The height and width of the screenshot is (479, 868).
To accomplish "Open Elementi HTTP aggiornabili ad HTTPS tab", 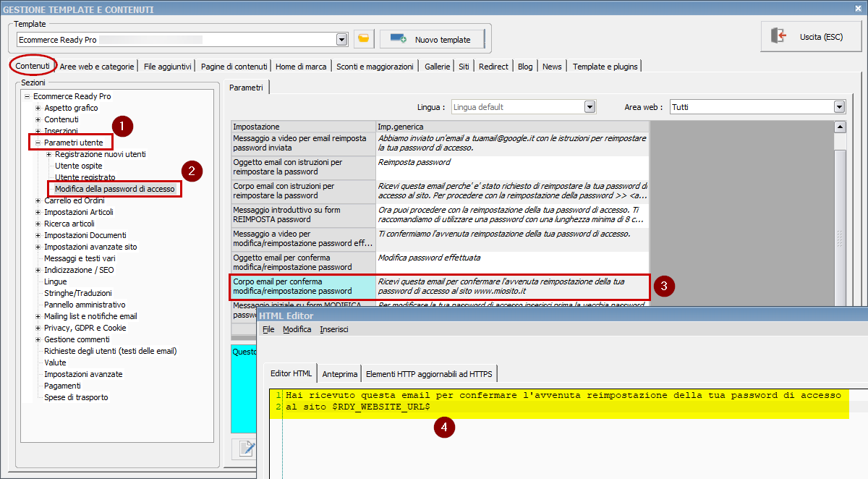I will point(429,374).
